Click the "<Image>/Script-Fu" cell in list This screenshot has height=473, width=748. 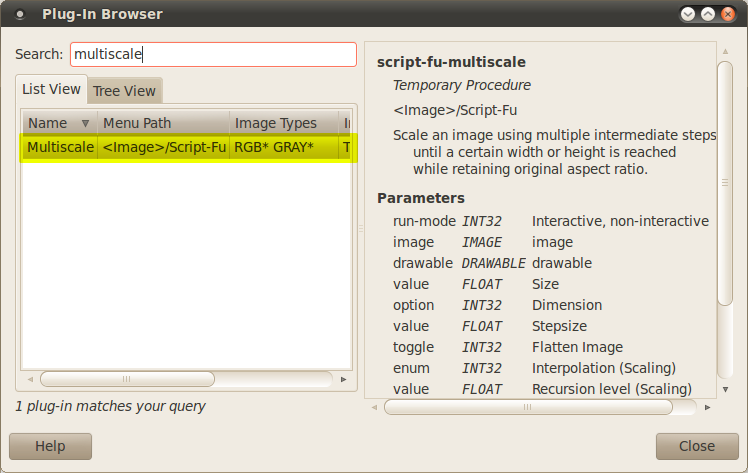[164, 148]
